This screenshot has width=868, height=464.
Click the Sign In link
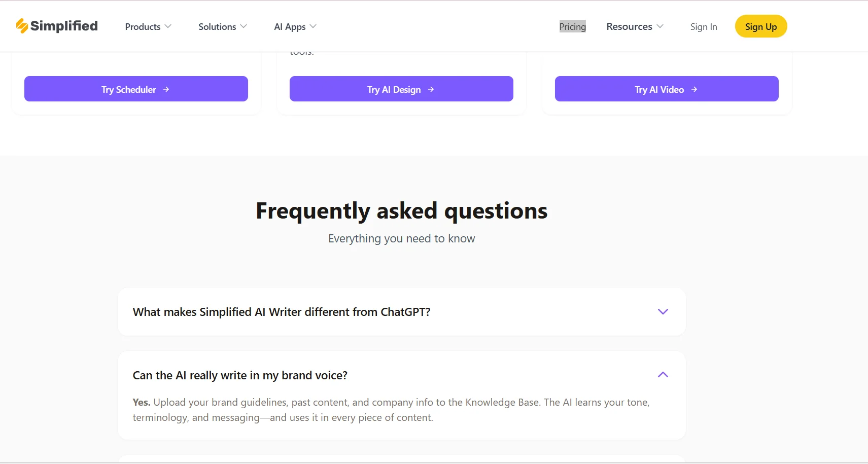[x=704, y=26]
